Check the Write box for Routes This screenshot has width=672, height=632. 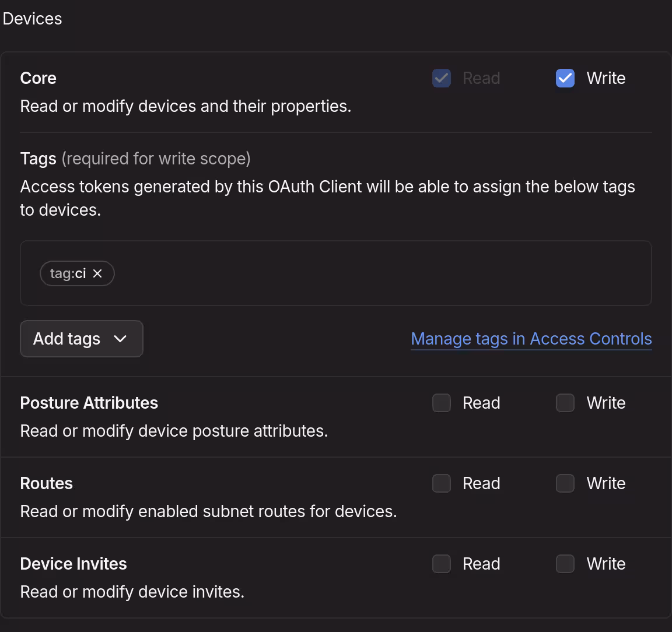[x=565, y=483]
